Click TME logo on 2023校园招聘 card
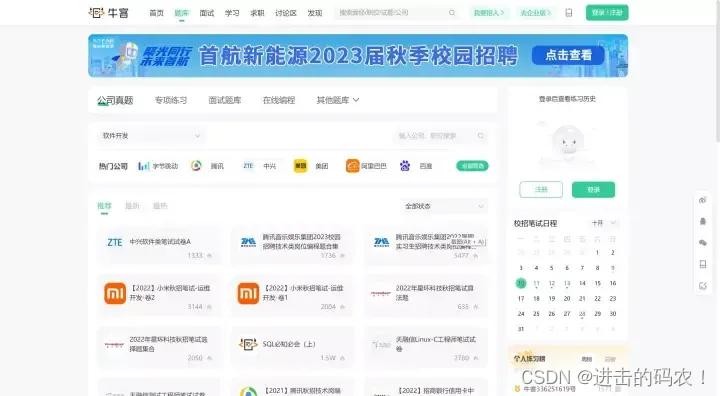 tap(248, 242)
